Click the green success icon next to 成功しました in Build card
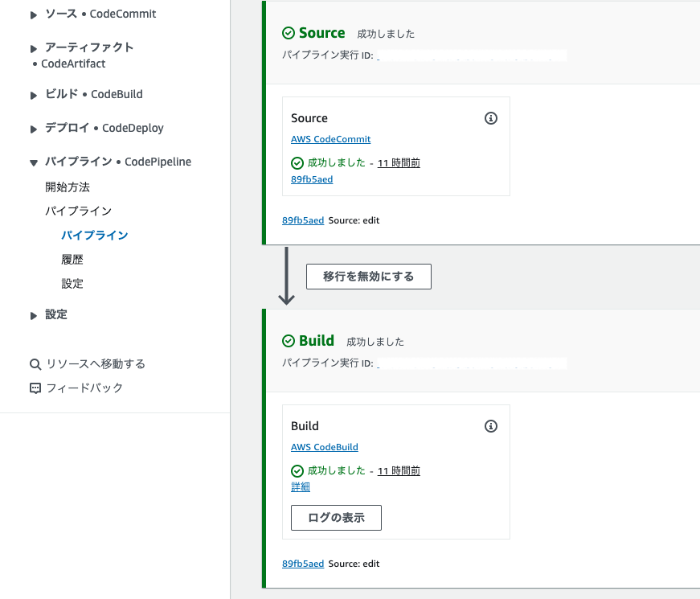The height and width of the screenshot is (599, 700). click(x=296, y=470)
